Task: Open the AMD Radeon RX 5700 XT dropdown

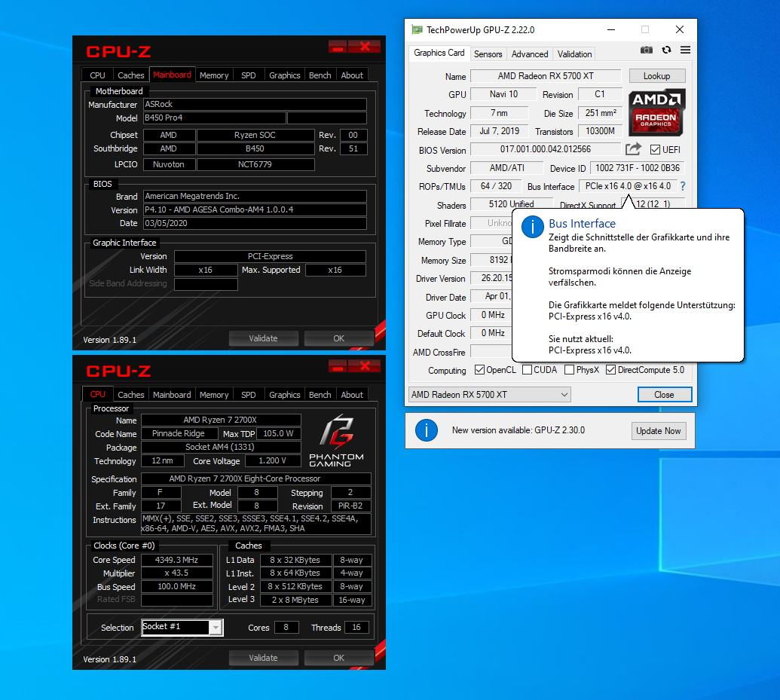Action: click(x=490, y=395)
